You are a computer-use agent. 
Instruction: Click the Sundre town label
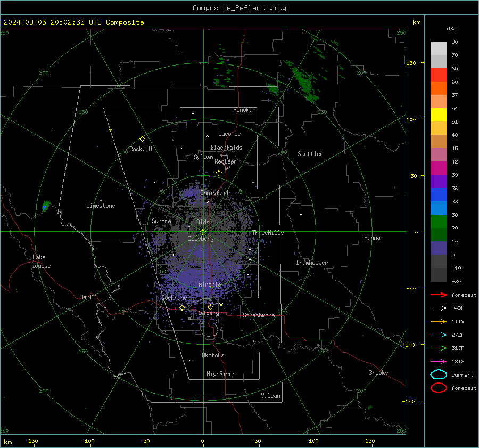tap(161, 221)
